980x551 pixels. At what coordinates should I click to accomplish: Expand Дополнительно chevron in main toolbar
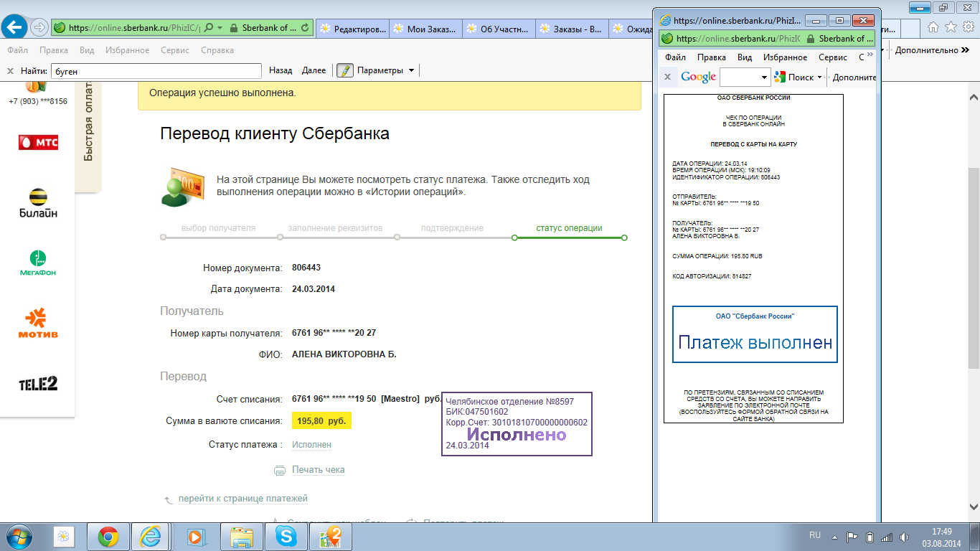[964, 50]
